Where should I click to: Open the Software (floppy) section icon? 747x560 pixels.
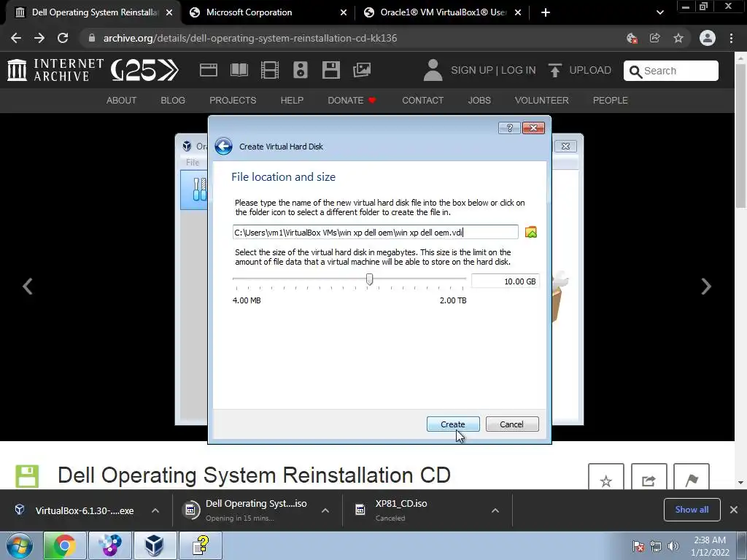click(330, 70)
